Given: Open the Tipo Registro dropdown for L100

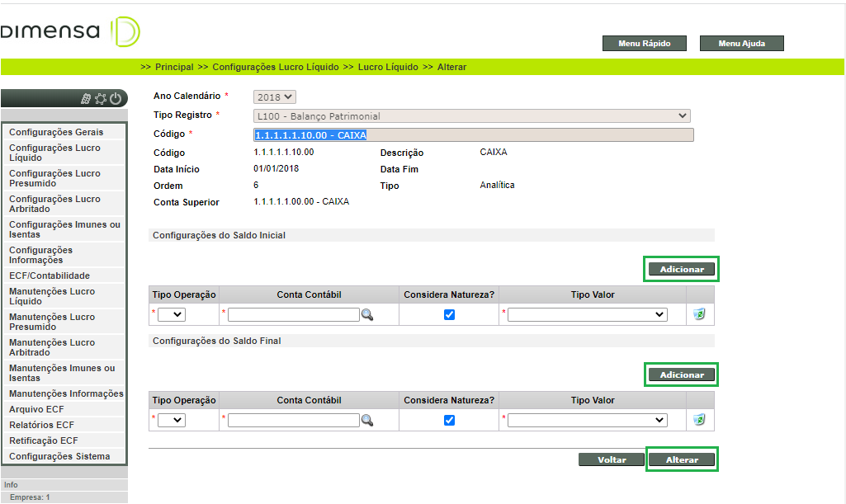Looking at the screenshot, I should [x=470, y=115].
